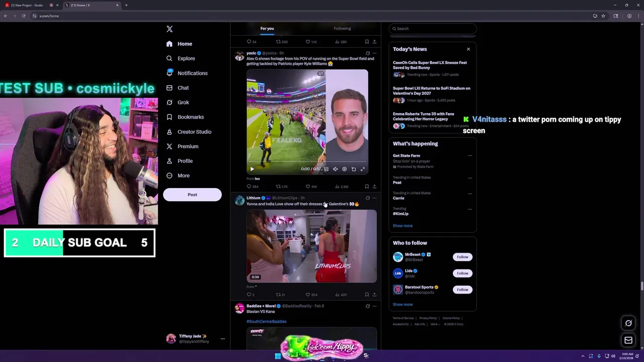Viewport: 644px width, 362px height.
Task: Go to Home in the sidebar
Action: coord(179,44)
